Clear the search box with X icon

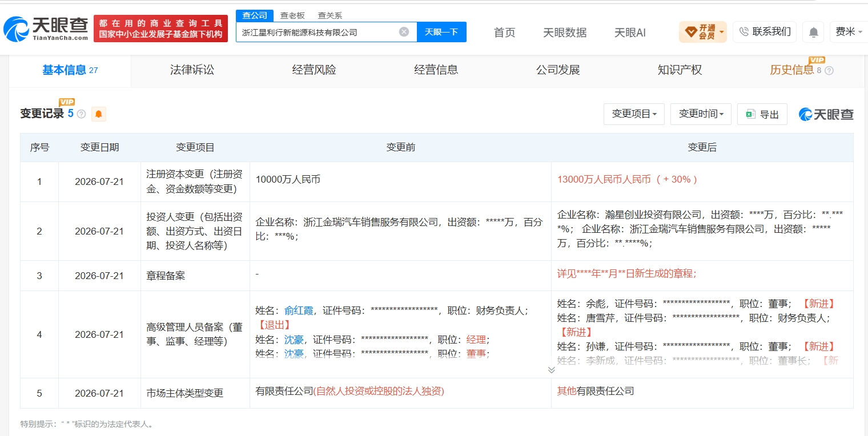click(x=404, y=32)
